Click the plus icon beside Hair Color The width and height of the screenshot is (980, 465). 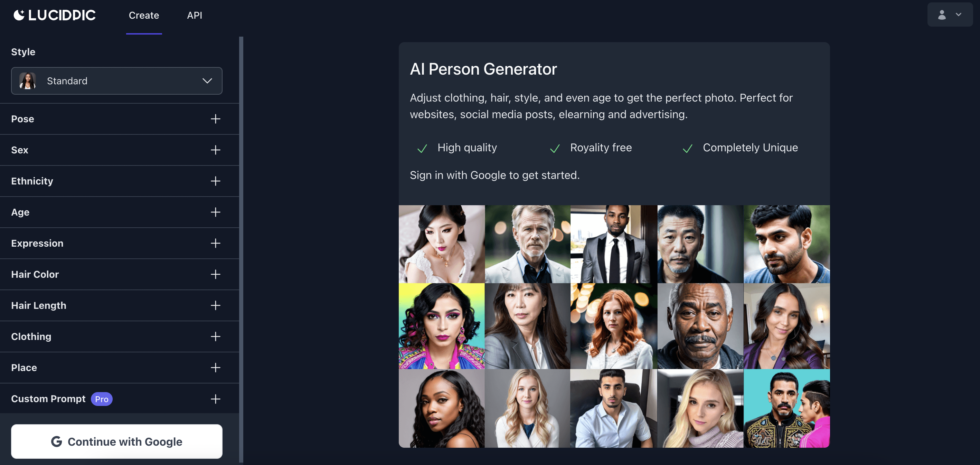click(x=215, y=275)
